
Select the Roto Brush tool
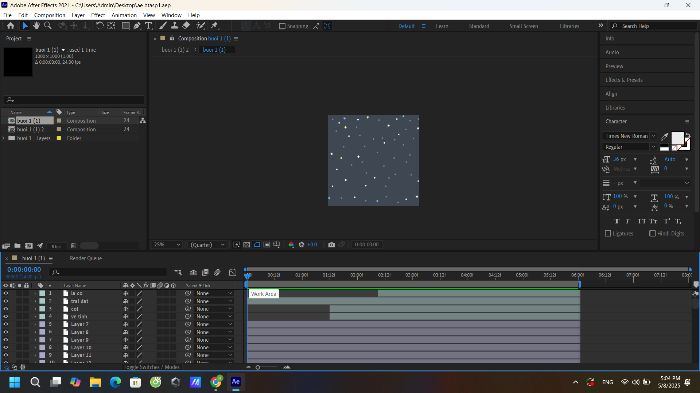201,26
